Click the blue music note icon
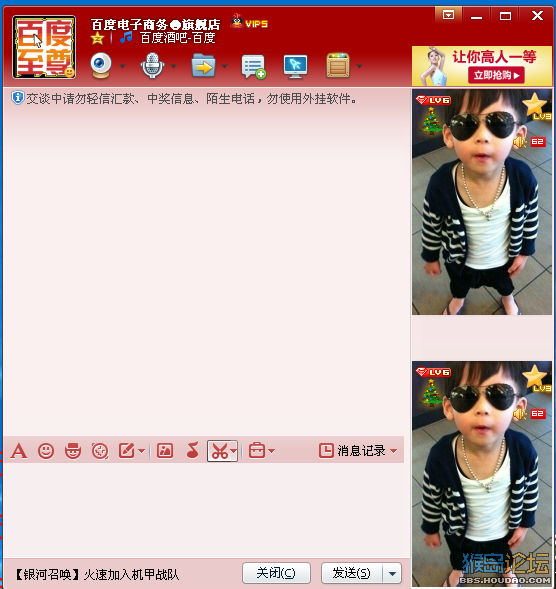This screenshot has height=589, width=556. (x=126, y=37)
